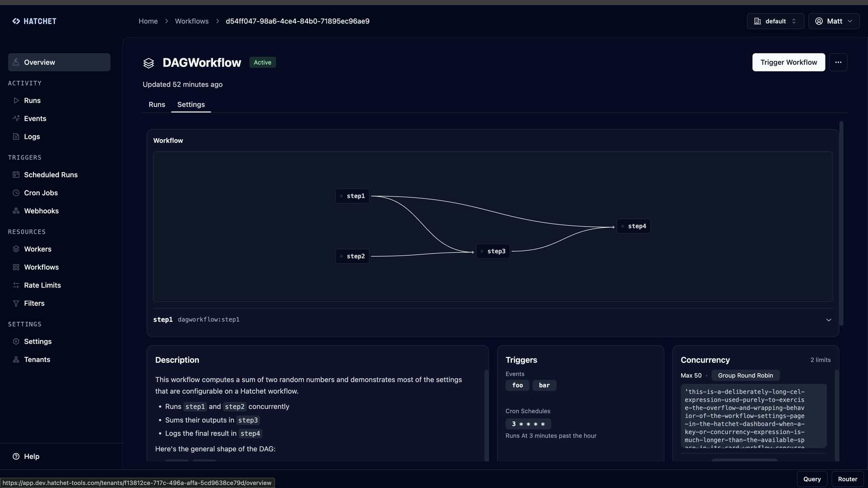The image size is (868, 488).
Task: Open Cron Jobs from sidebar
Action: 59,193
